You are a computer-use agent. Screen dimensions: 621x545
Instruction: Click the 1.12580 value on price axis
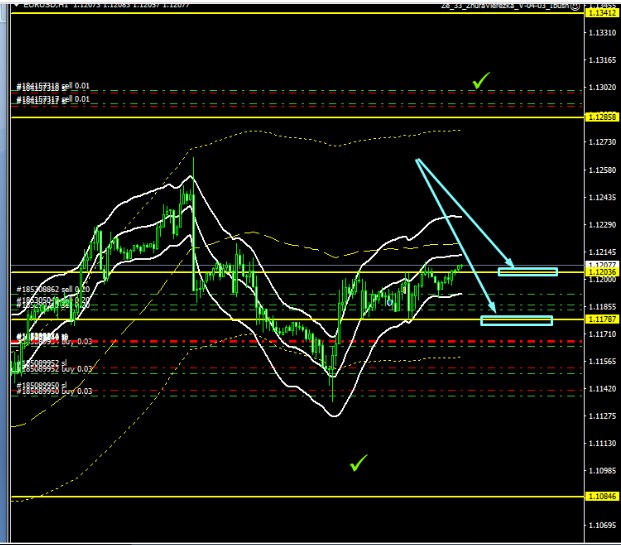pos(602,170)
